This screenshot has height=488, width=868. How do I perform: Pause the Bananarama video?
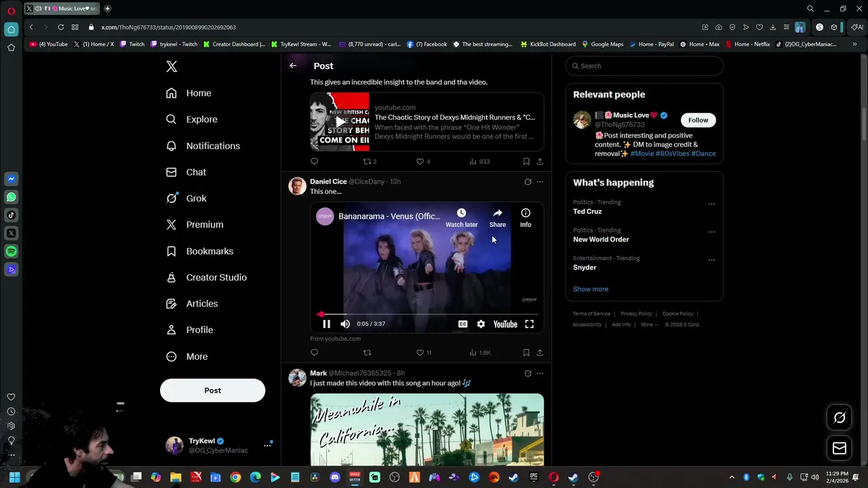coord(326,324)
